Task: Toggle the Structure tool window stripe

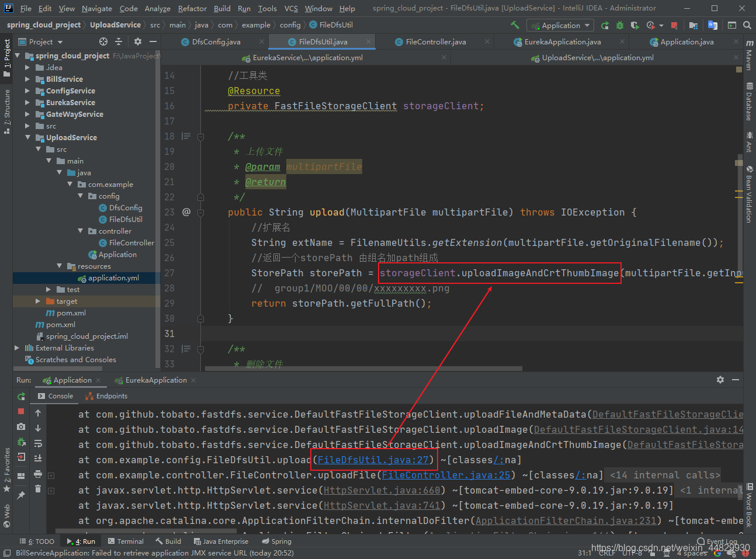Action: 6,111
